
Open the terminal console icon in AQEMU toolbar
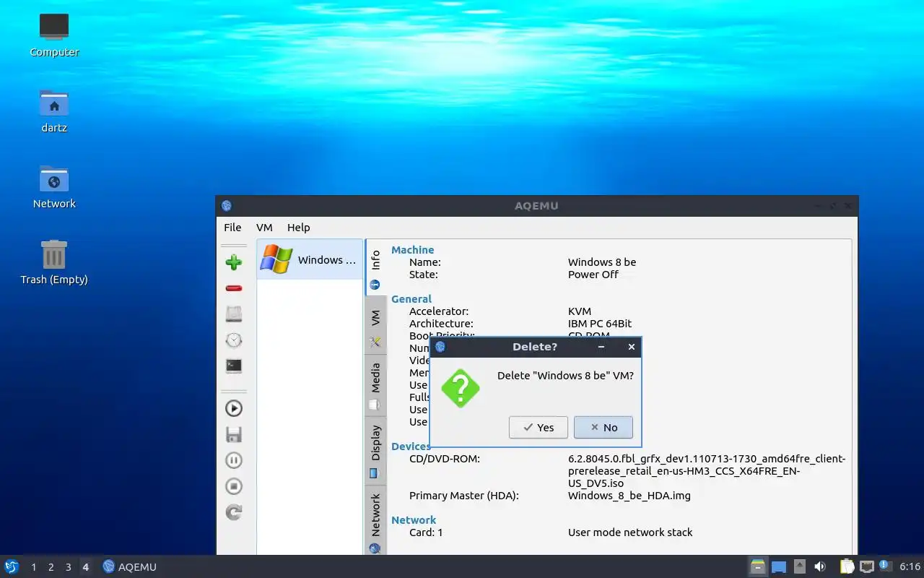coord(233,366)
